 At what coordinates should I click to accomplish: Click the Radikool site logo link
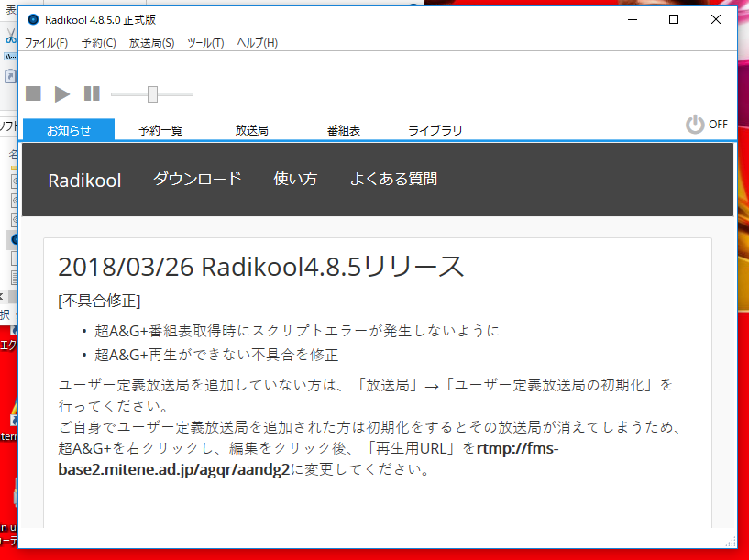click(x=84, y=181)
